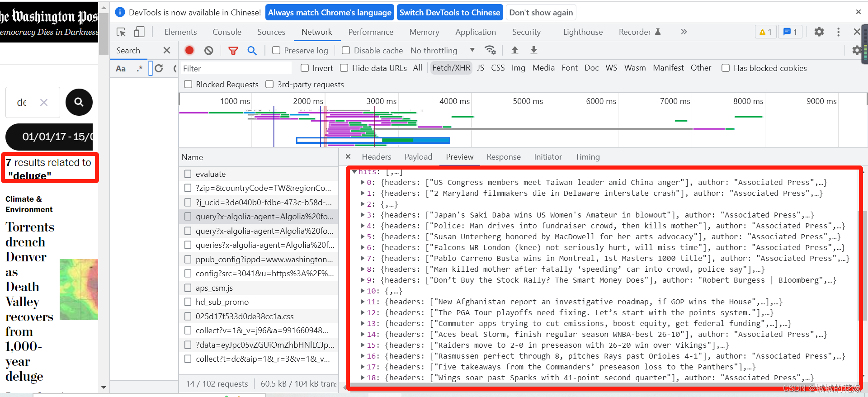Close the request details pane
This screenshot has height=397, width=868.
click(x=348, y=156)
